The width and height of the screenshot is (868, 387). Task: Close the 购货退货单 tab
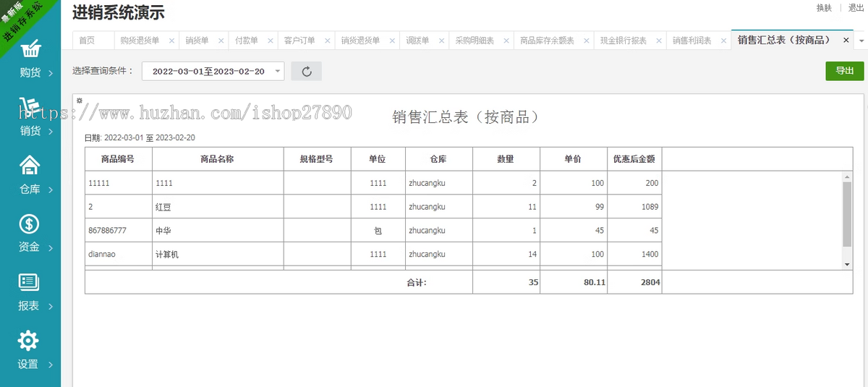tap(171, 41)
